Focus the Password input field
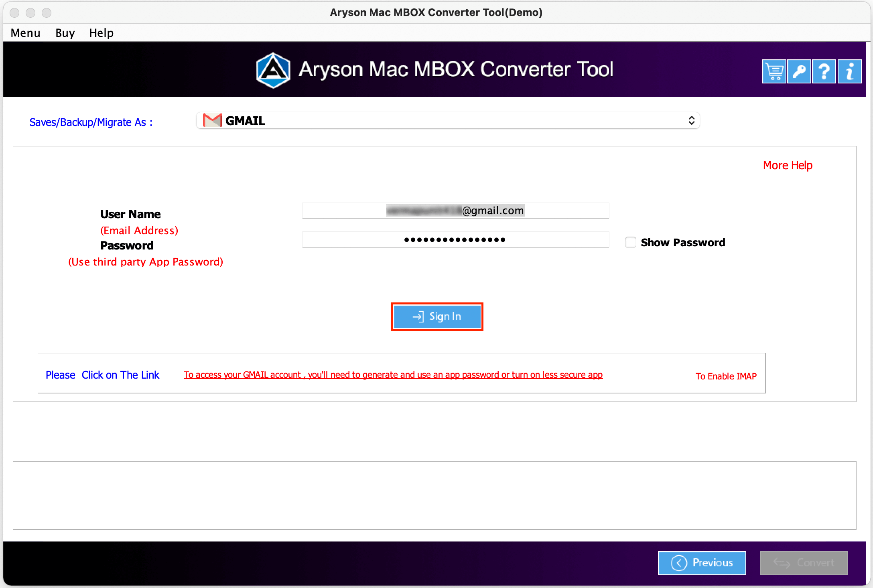 (x=455, y=239)
